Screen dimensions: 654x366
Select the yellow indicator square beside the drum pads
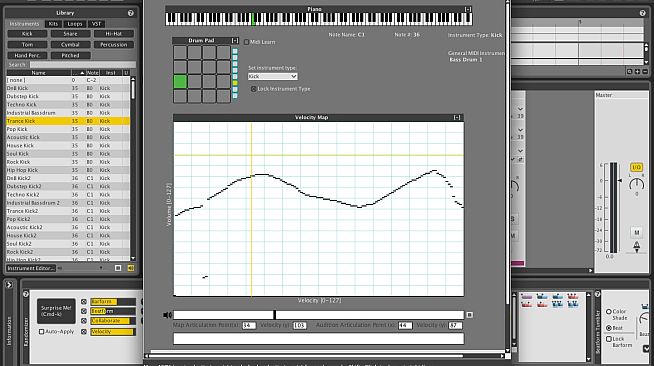(x=235, y=83)
